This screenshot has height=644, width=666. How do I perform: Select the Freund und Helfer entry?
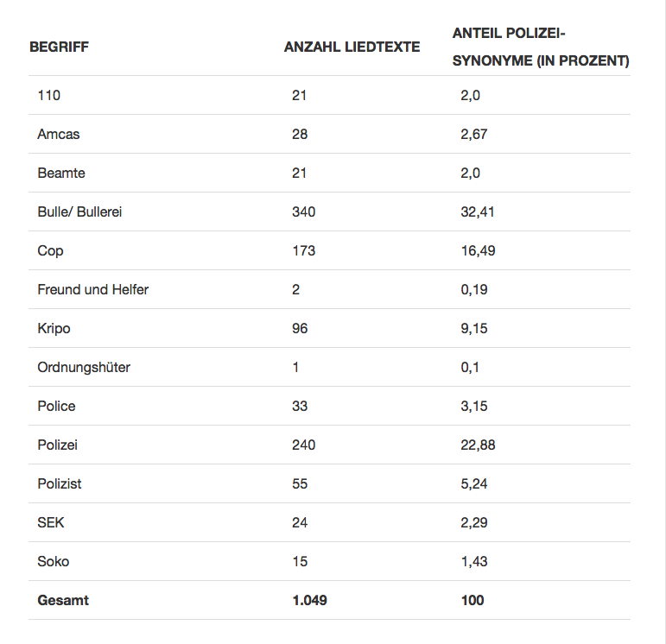coord(93,289)
